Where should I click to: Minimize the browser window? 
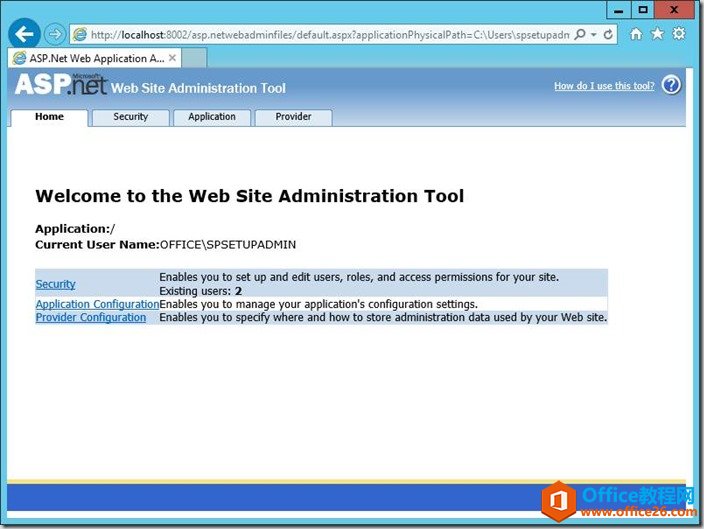[619, 10]
